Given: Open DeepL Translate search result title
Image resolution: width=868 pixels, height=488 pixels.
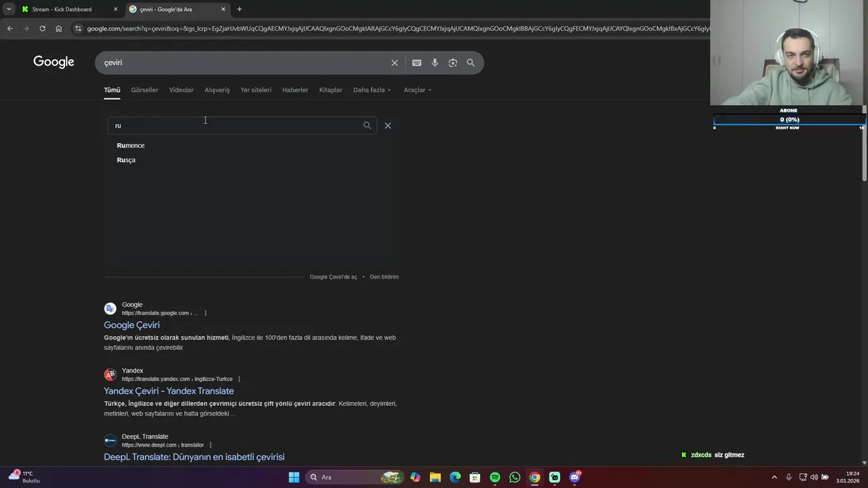Looking at the screenshot, I should click(194, 457).
